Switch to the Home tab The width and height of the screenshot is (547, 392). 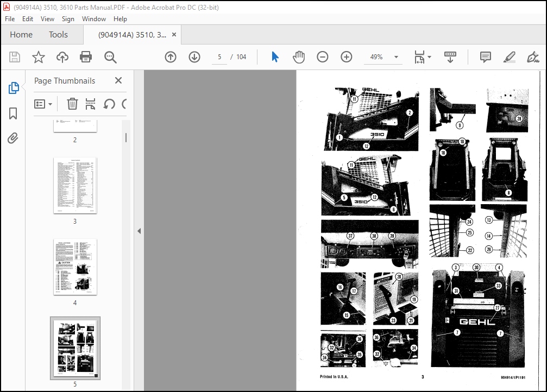pyautogui.click(x=21, y=35)
